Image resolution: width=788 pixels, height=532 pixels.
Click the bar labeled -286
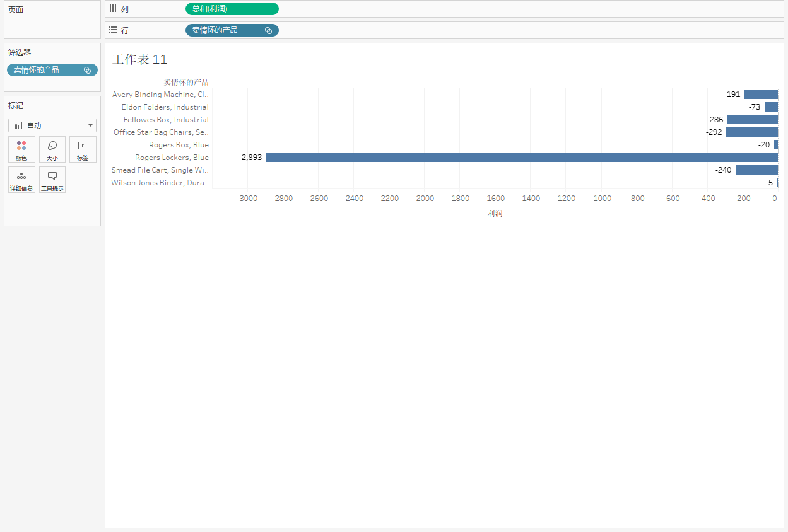(753, 120)
